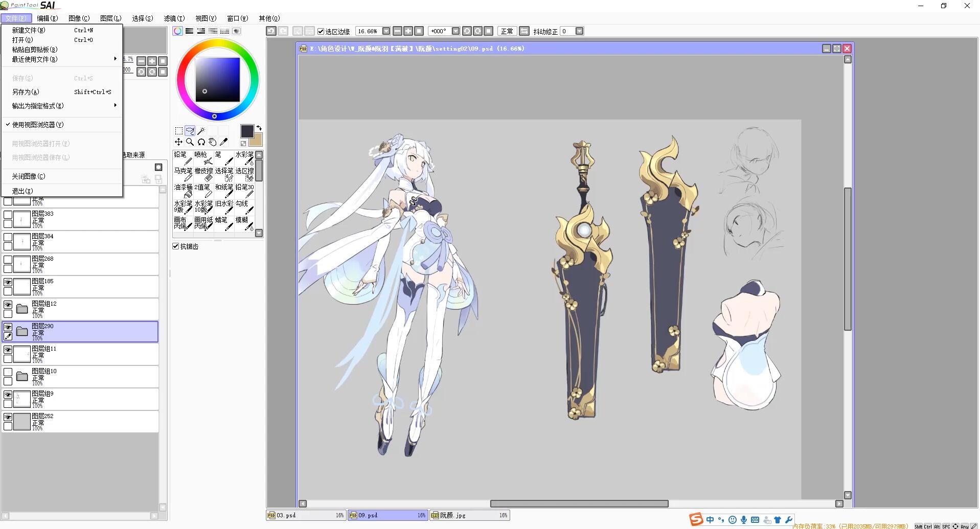The width and height of the screenshot is (980, 529).
Task: Toggle the 抗锯齿 anti-aliasing checkbox
Action: coord(176,246)
